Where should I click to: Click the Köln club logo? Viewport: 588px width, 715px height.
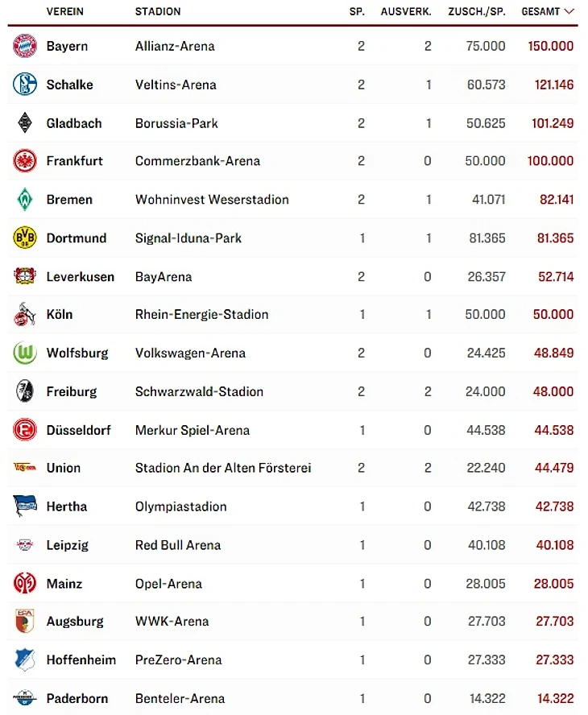25,315
